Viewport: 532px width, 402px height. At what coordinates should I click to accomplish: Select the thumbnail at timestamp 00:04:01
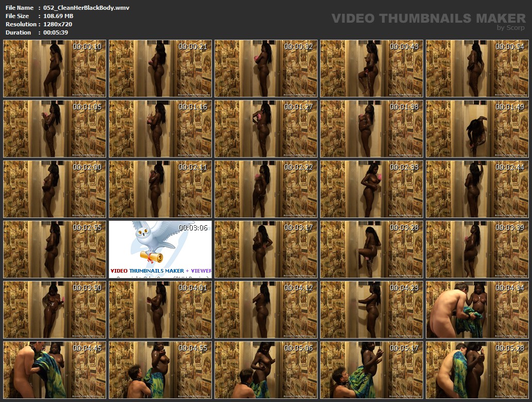160,309
